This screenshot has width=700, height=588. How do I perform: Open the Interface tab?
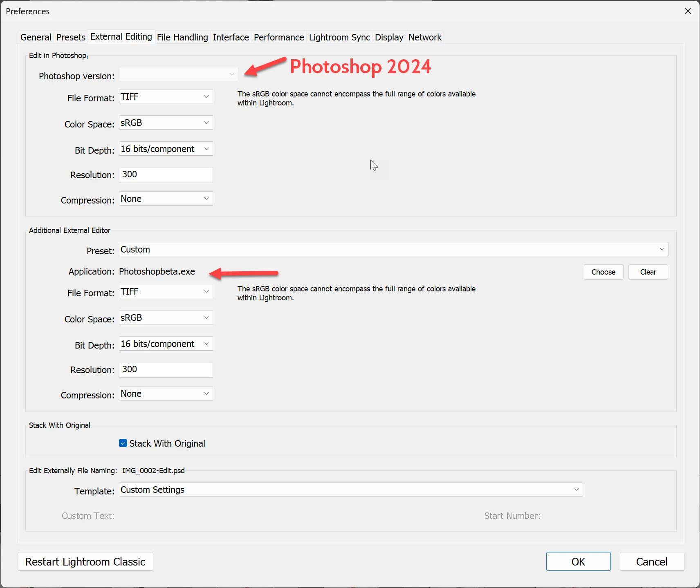pyautogui.click(x=231, y=37)
